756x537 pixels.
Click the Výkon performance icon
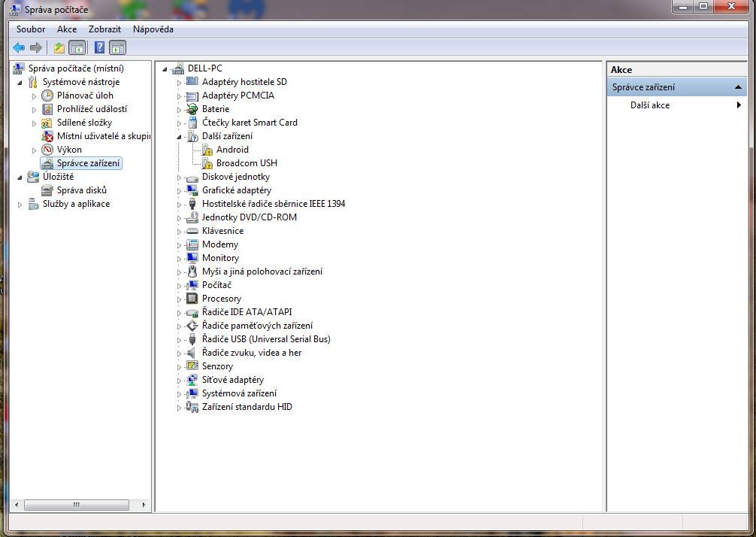pos(47,150)
